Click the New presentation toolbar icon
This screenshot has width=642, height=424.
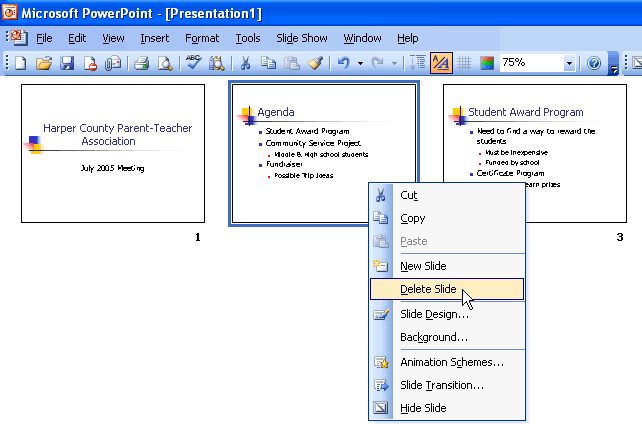21,63
